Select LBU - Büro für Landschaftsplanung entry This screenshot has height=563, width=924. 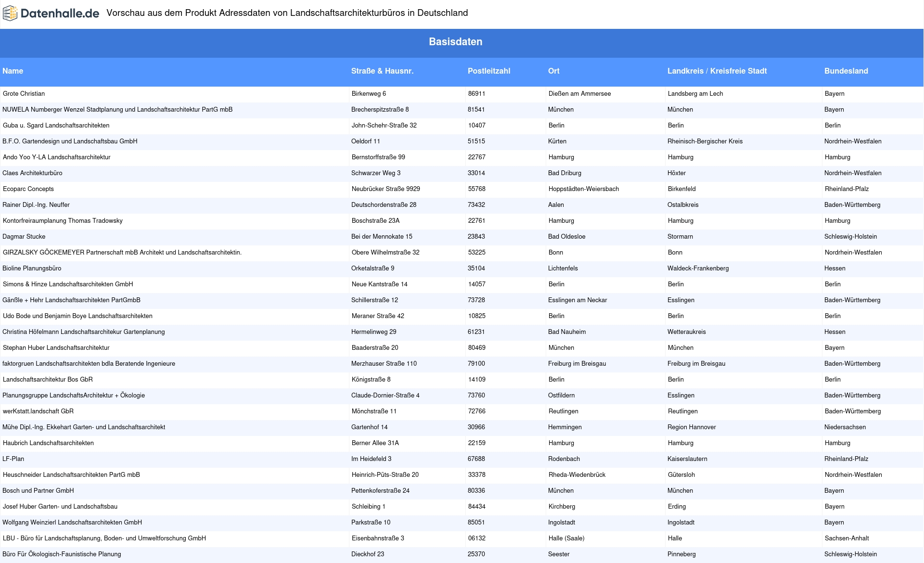pyautogui.click(x=104, y=538)
